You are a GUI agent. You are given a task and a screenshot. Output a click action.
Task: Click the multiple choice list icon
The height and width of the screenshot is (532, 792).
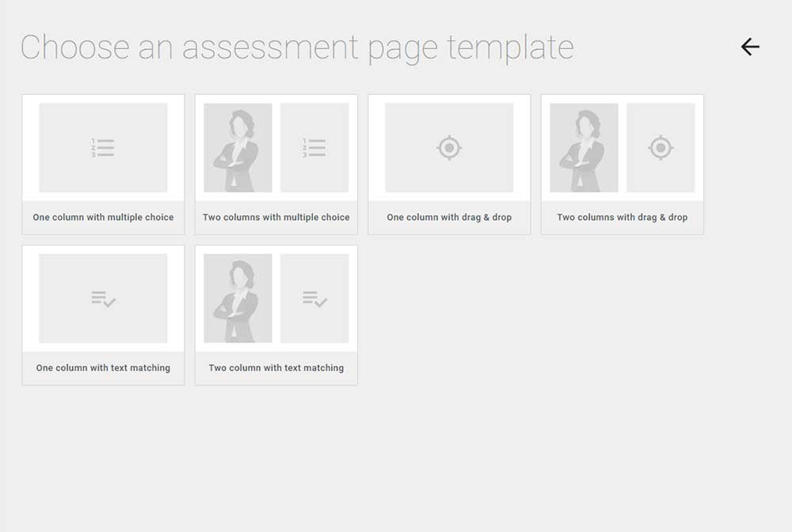pyautogui.click(x=103, y=147)
